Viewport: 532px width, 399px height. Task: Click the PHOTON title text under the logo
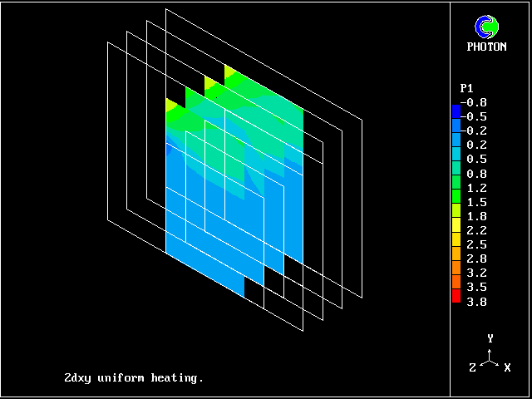[486, 47]
